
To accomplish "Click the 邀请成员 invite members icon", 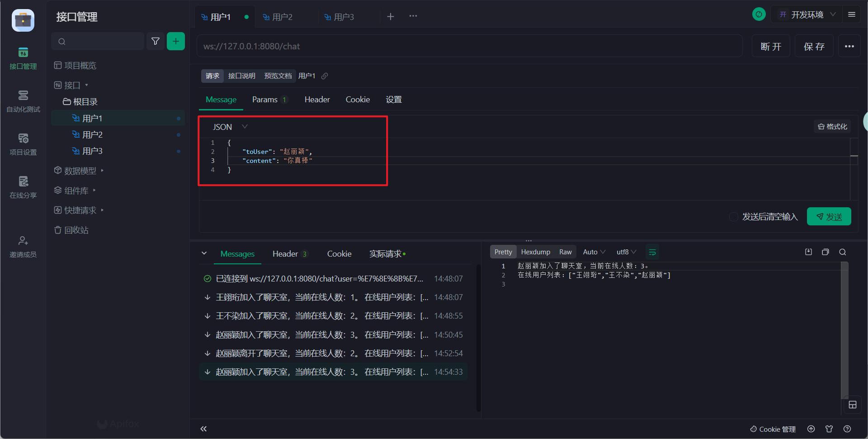I will point(23,246).
